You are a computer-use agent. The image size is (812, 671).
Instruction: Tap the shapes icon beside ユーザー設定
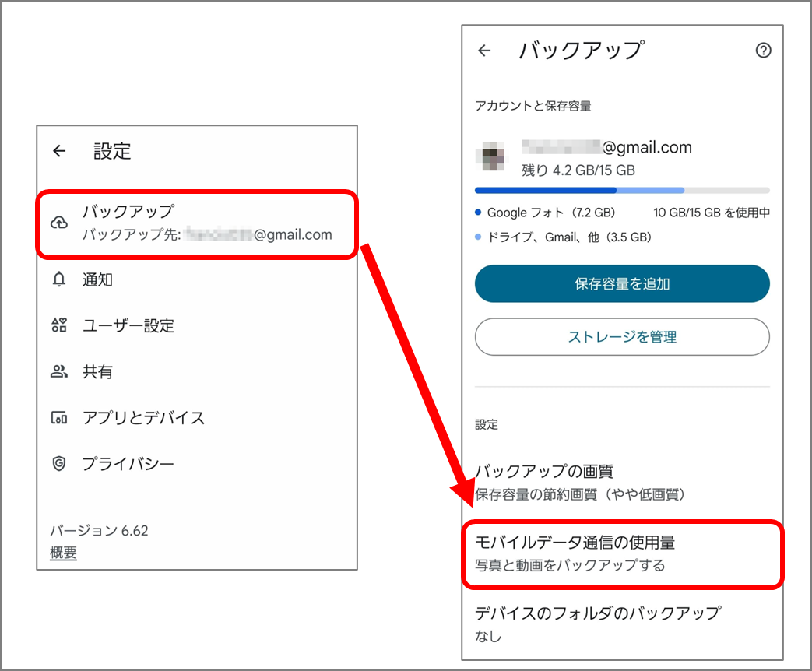[59, 325]
